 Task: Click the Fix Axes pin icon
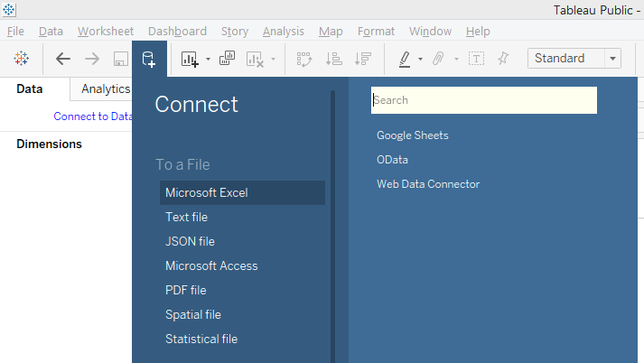(x=503, y=59)
